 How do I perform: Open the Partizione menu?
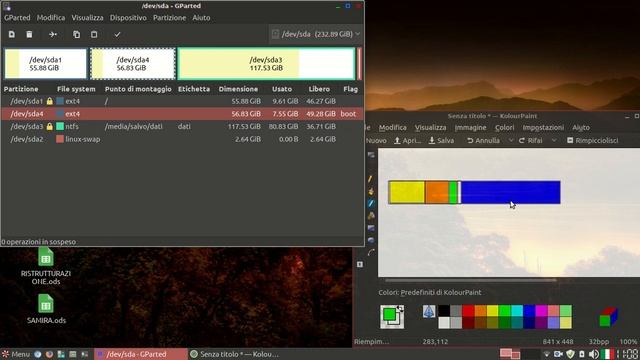[x=169, y=18]
